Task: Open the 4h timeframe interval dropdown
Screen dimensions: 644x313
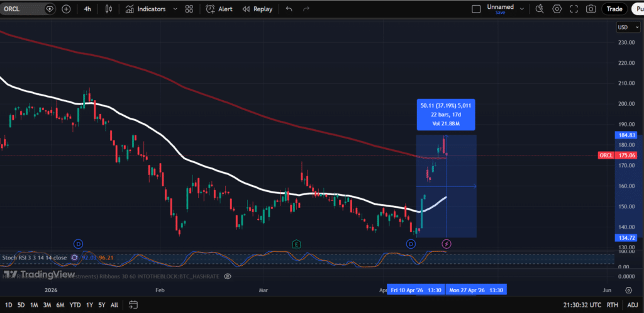Action: [x=88, y=9]
